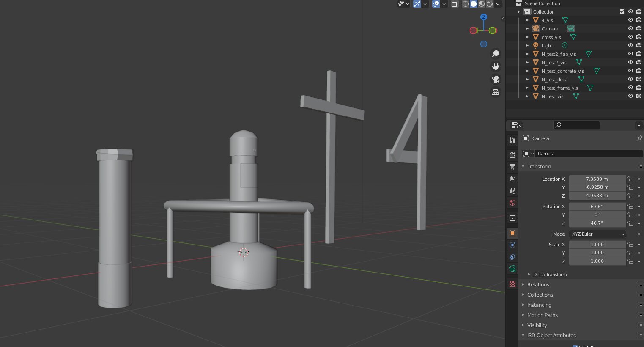Image resolution: width=644 pixels, height=347 pixels.
Task: Disable N_test_vis in renders
Action: [x=639, y=96]
